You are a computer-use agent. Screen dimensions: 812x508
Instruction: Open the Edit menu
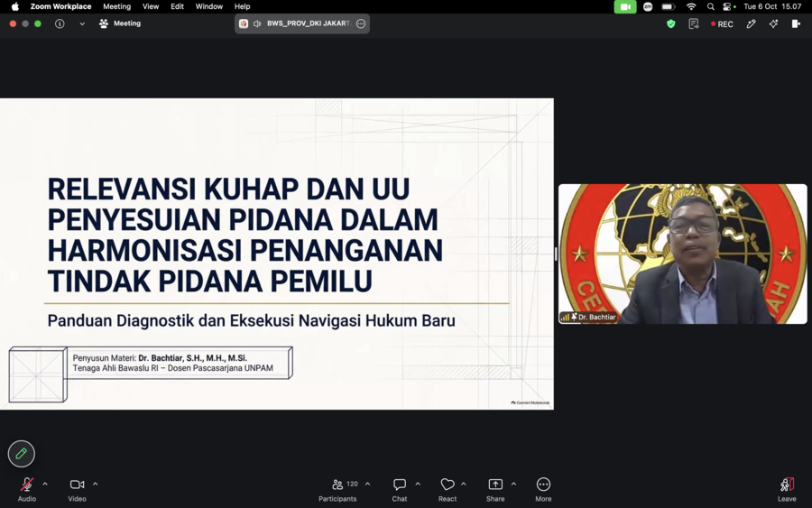tap(177, 6)
